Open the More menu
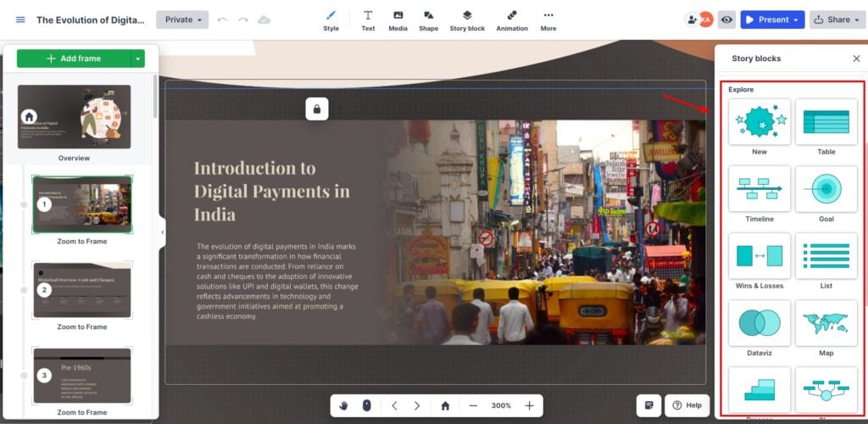The width and height of the screenshot is (868, 424). pos(548,20)
